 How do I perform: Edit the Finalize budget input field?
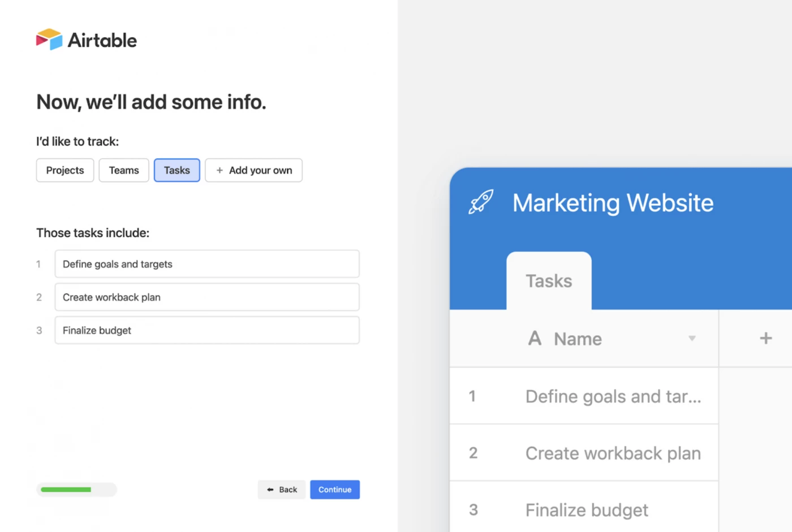pos(207,330)
